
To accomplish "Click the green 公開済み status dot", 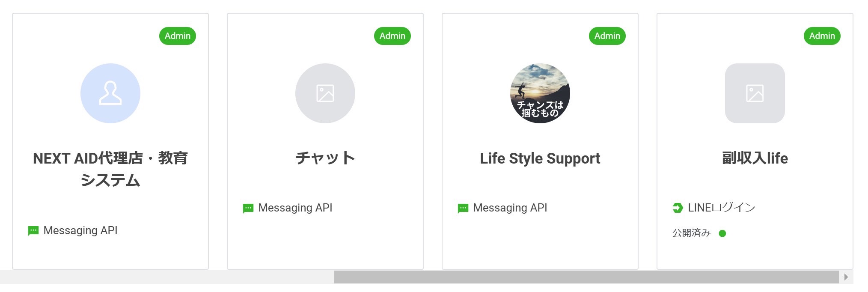I will coord(722,233).
